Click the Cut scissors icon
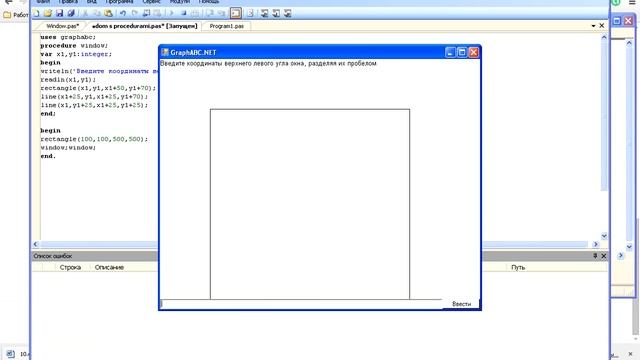 tap(85, 13)
